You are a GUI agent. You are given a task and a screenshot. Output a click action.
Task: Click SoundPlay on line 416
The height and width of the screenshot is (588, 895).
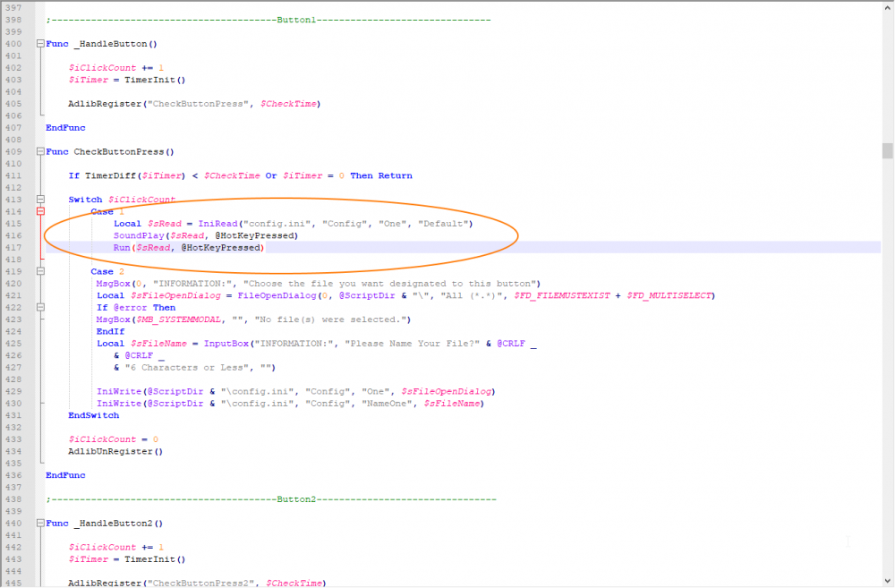click(139, 235)
